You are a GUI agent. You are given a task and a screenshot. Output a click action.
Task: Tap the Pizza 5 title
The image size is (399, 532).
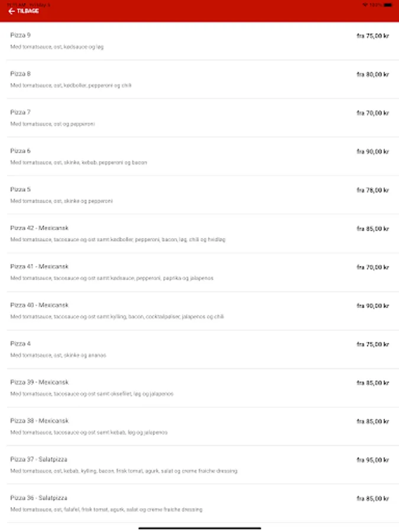[21, 190]
